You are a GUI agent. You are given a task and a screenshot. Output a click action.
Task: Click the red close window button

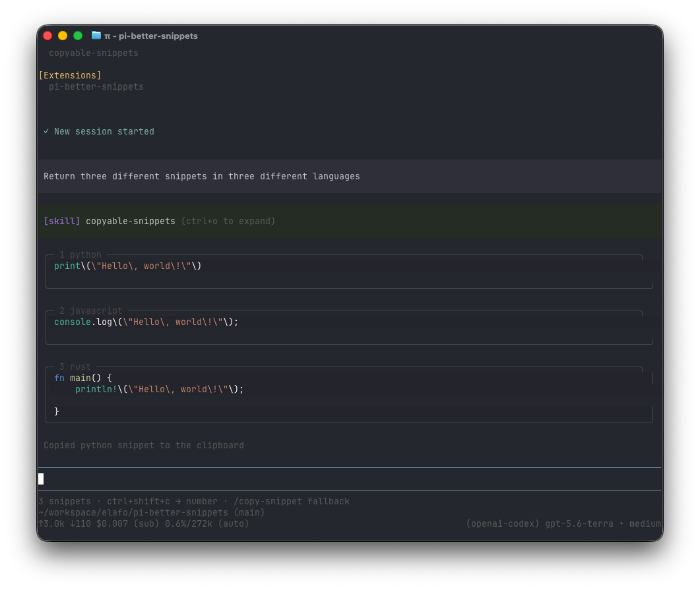click(x=48, y=36)
